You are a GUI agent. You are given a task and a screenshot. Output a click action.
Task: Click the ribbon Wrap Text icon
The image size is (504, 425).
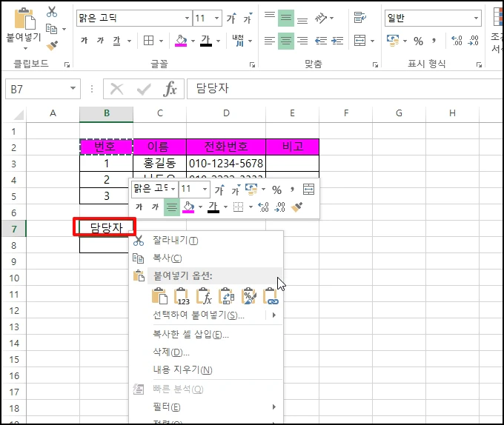tap(360, 18)
